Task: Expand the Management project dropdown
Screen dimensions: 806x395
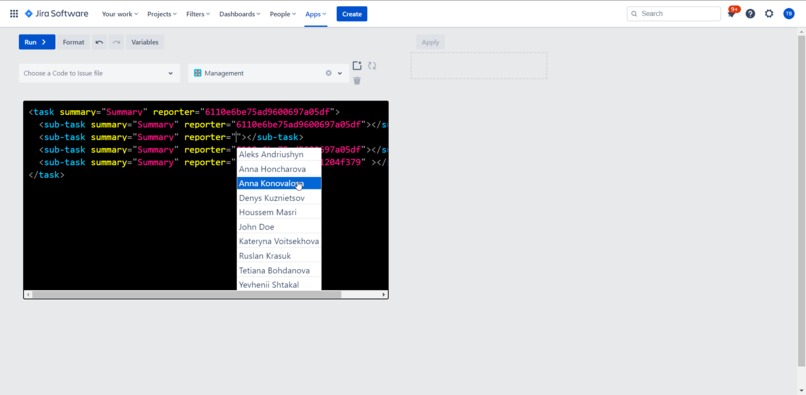Action: pyautogui.click(x=340, y=74)
